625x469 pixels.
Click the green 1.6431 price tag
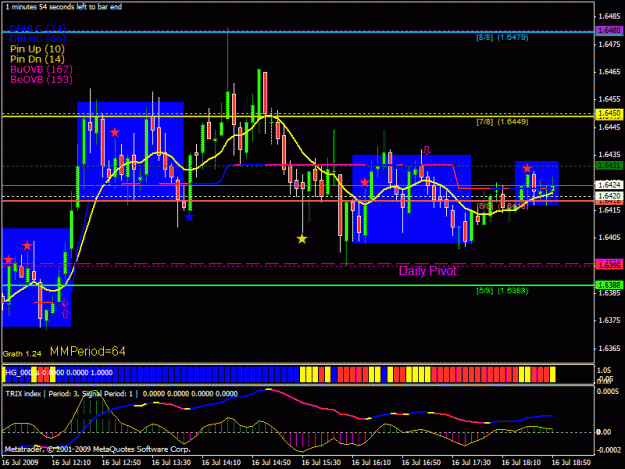609,165
